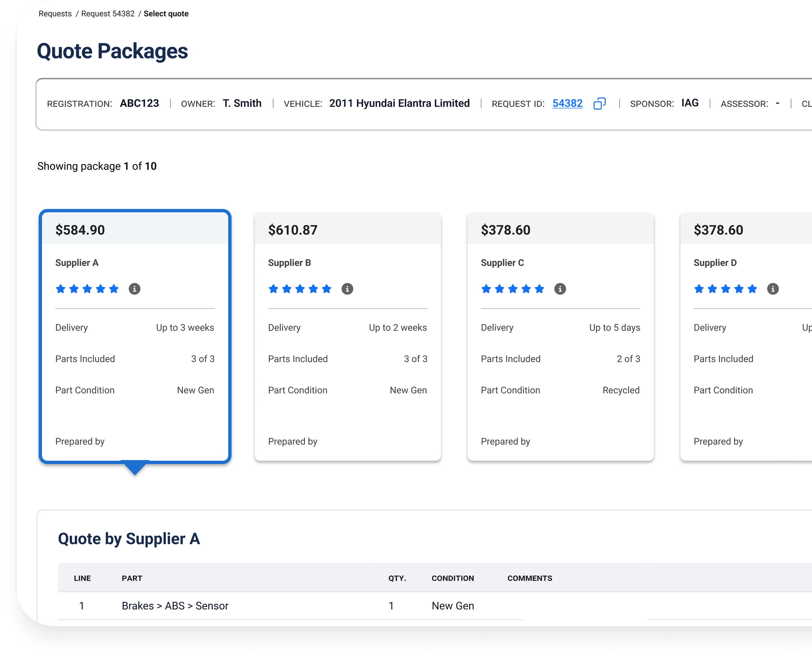Image resolution: width=812 pixels, height=658 pixels.
Task: Copy the request ID with copy icon
Action: (599, 104)
